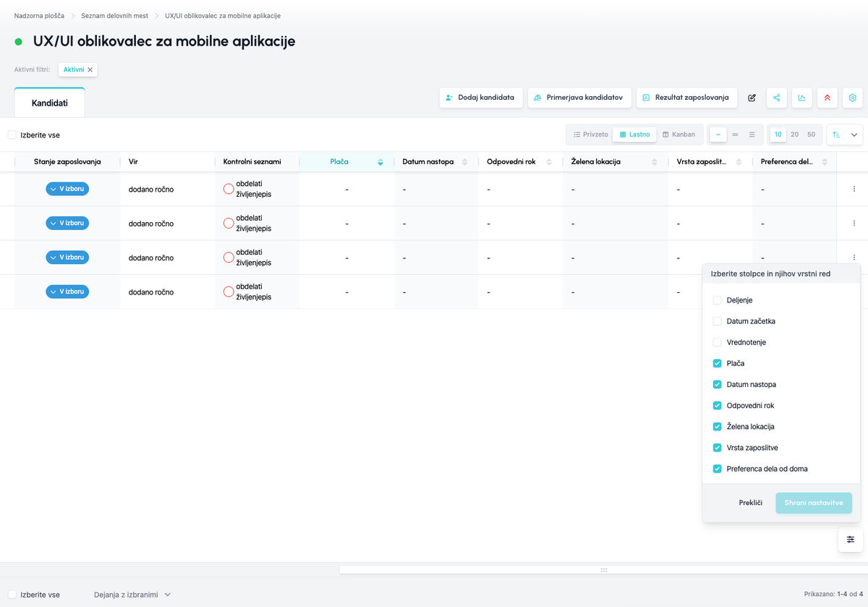868x607 pixels.
Task: Open V izboru status dropdown in first row
Action: click(x=67, y=189)
